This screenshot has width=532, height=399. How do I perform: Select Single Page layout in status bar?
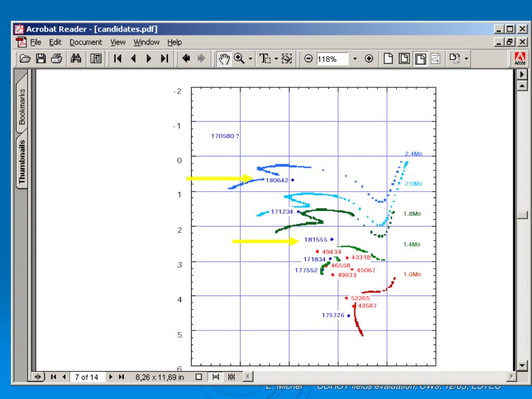pos(199,377)
